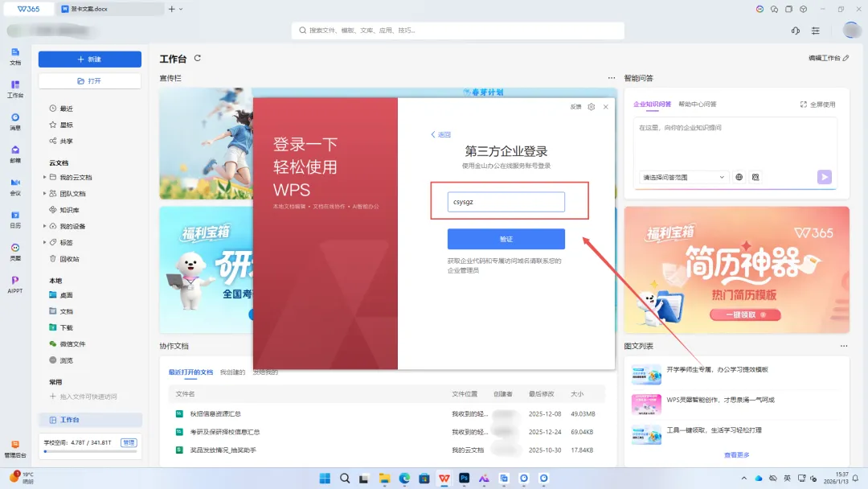Click the 返回 back link in dialog
Image resolution: width=868 pixels, height=489 pixels.
coord(440,134)
